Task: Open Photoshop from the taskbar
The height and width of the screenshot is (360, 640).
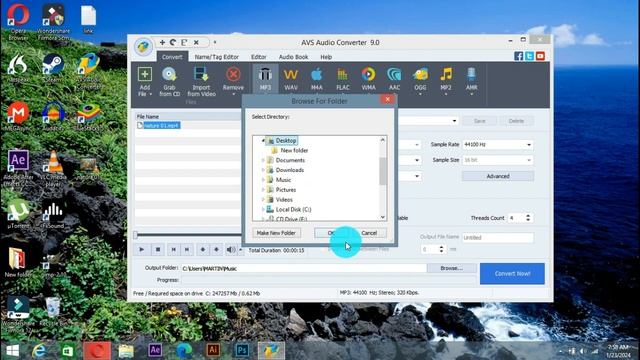Action: [x=242, y=350]
